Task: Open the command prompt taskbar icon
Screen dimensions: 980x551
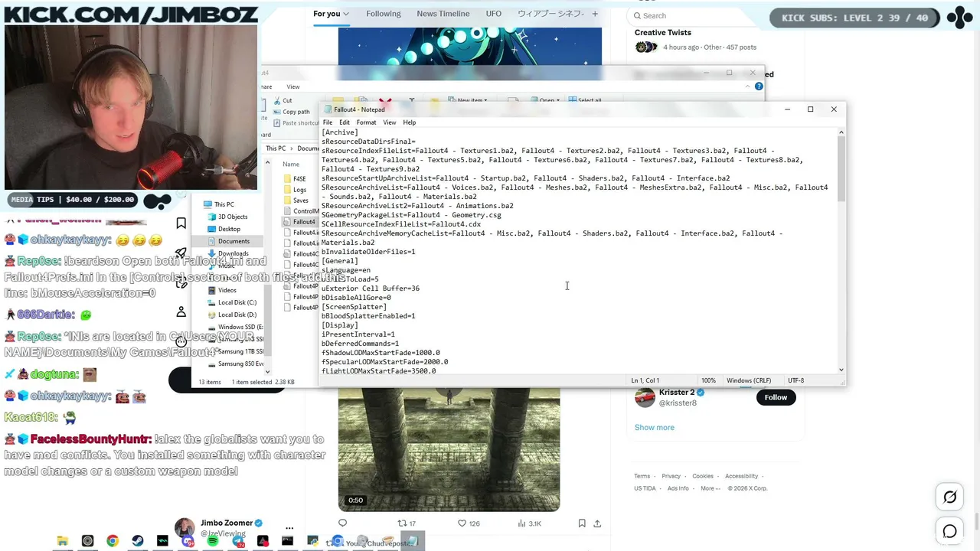Action: point(287,541)
